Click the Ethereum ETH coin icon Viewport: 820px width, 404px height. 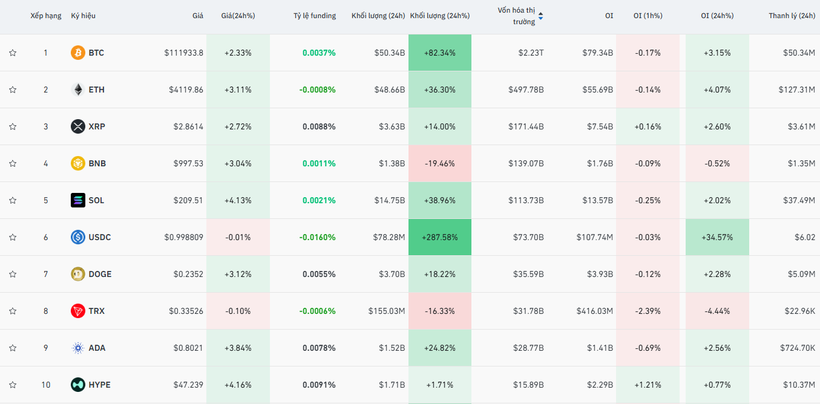[x=78, y=90]
